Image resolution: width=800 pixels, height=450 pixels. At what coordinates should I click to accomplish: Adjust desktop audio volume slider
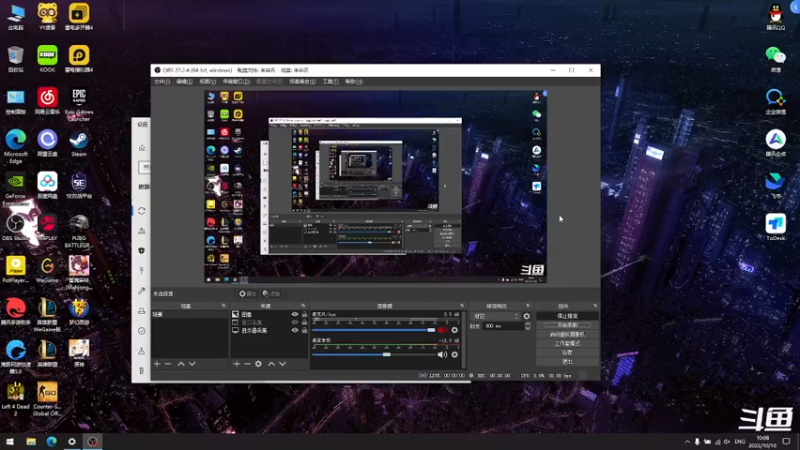373,355
